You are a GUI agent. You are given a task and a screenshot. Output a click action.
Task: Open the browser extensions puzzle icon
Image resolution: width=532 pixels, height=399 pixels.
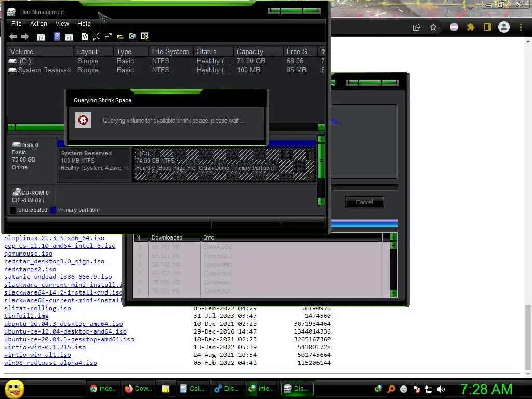[470, 27]
